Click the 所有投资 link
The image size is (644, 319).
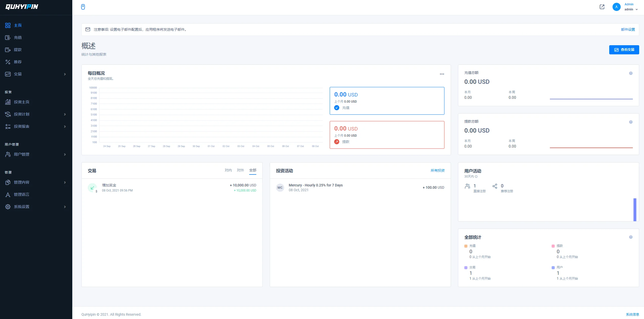(x=437, y=170)
